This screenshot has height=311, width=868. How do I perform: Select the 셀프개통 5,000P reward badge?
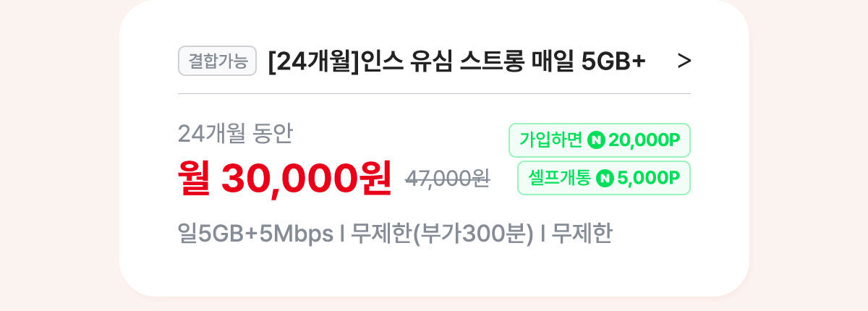(604, 178)
